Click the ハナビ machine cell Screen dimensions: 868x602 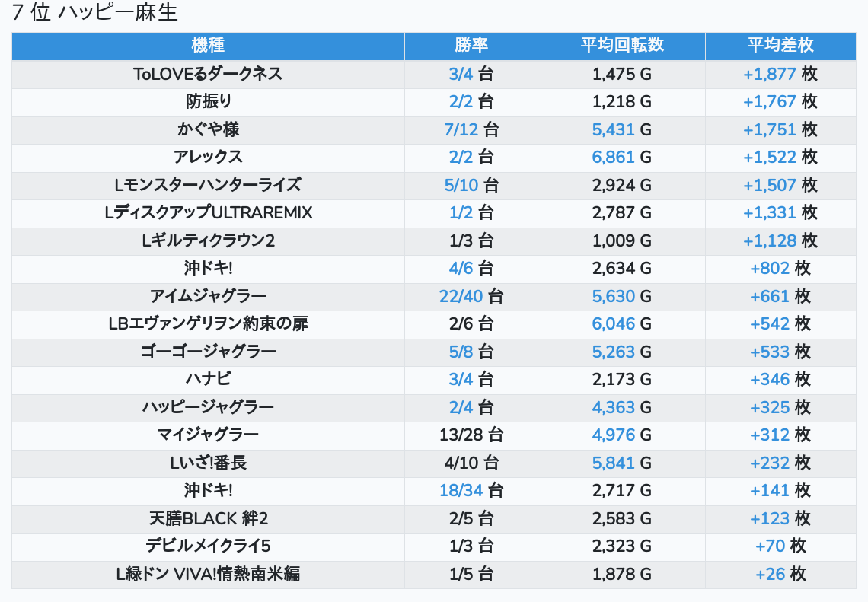(208, 380)
